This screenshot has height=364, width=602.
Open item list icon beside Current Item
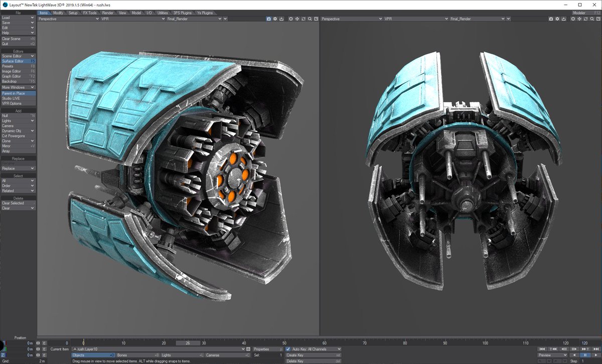click(249, 349)
